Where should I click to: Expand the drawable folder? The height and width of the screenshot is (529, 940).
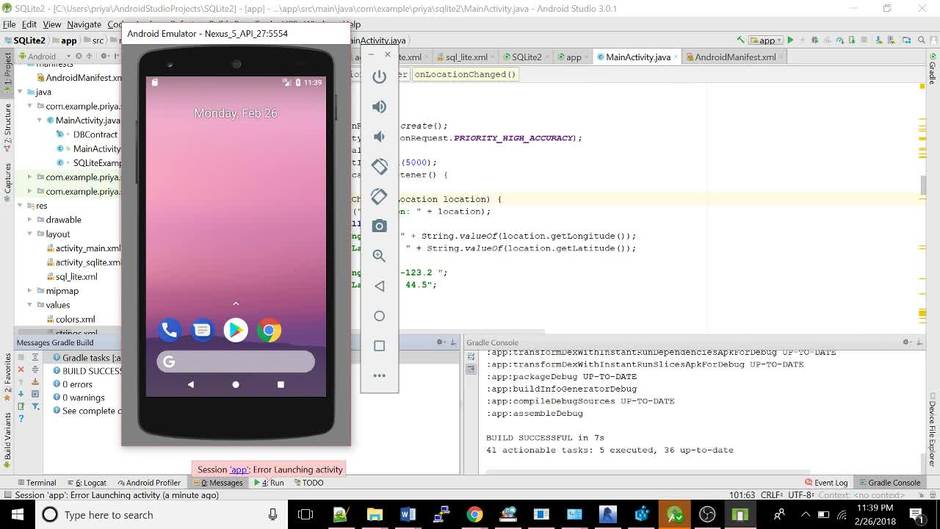pos(30,220)
